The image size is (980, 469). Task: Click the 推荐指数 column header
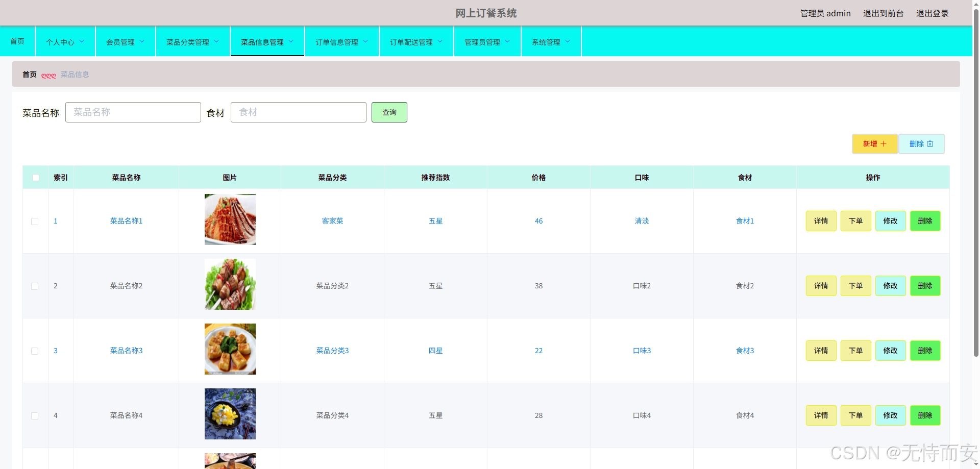436,178
